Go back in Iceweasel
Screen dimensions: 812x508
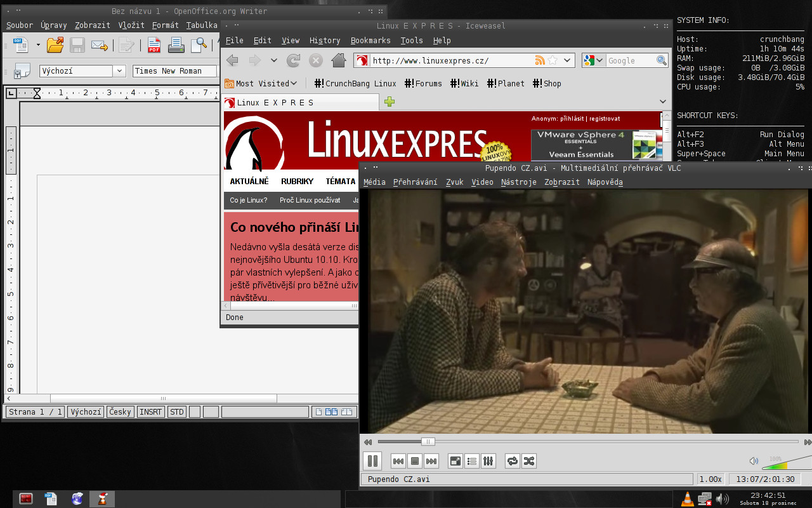pyautogui.click(x=232, y=60)
